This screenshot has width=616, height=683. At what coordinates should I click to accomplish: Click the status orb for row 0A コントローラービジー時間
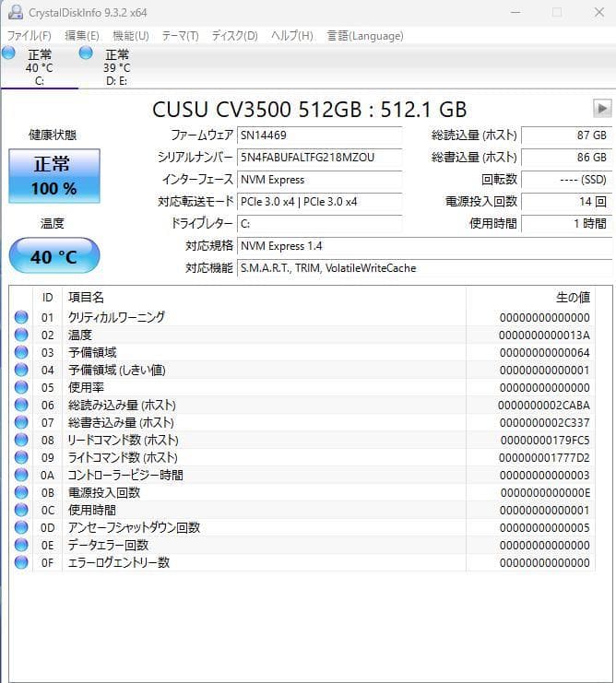(x=21, y=475)
